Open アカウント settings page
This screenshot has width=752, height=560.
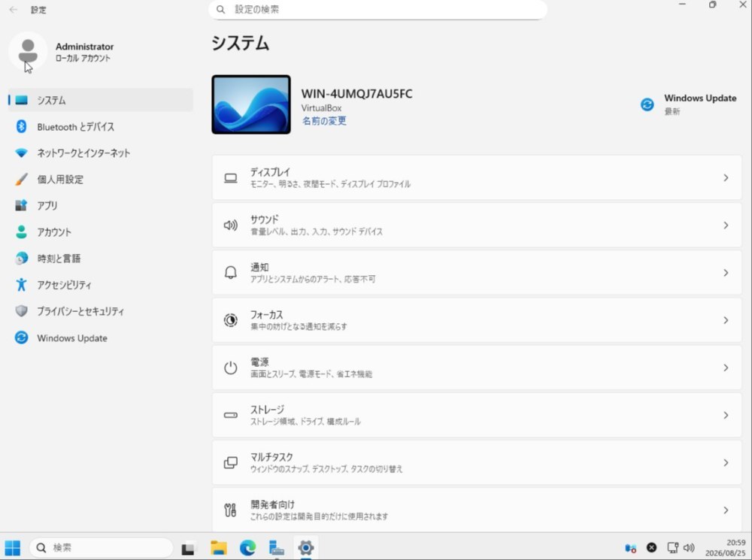pos(100,232)
